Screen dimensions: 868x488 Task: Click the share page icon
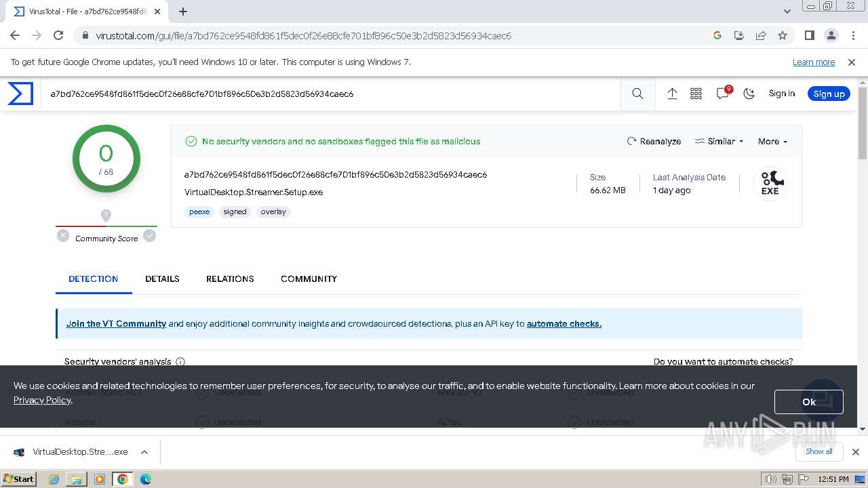pyautogui.click(x=761, y=35)
